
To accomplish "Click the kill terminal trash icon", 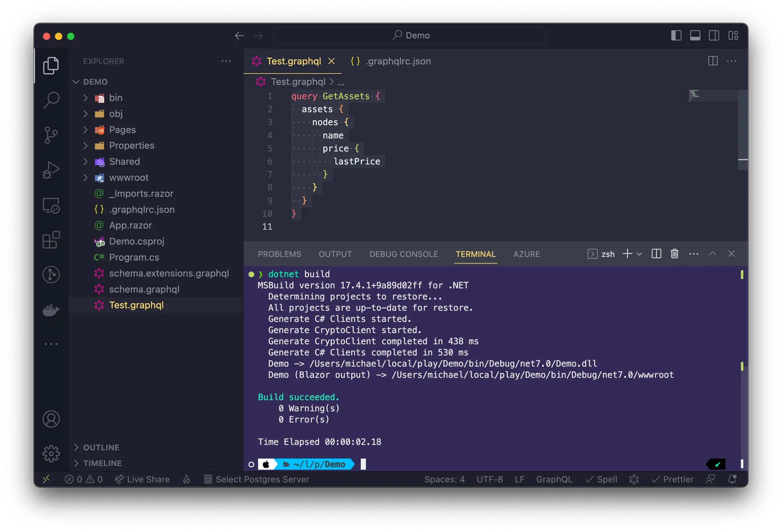I will pyautogui.click(x=674, y=253).
